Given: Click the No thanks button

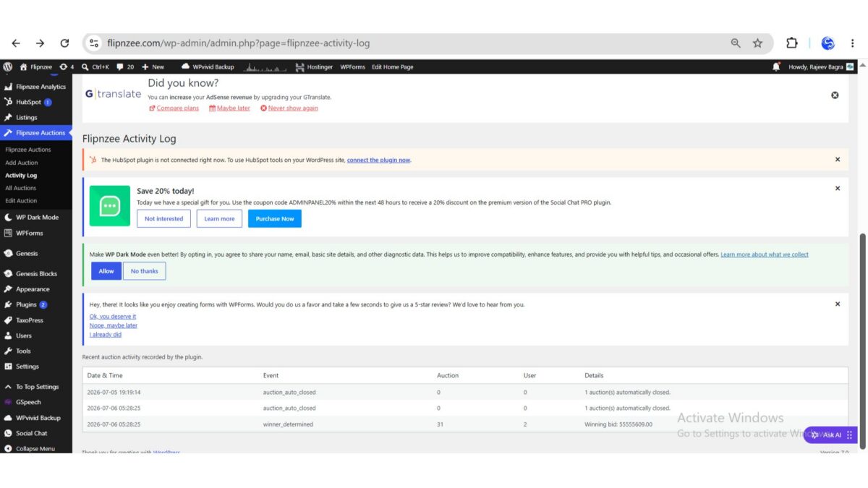Looking at the screenshot, I should (145, 270).
